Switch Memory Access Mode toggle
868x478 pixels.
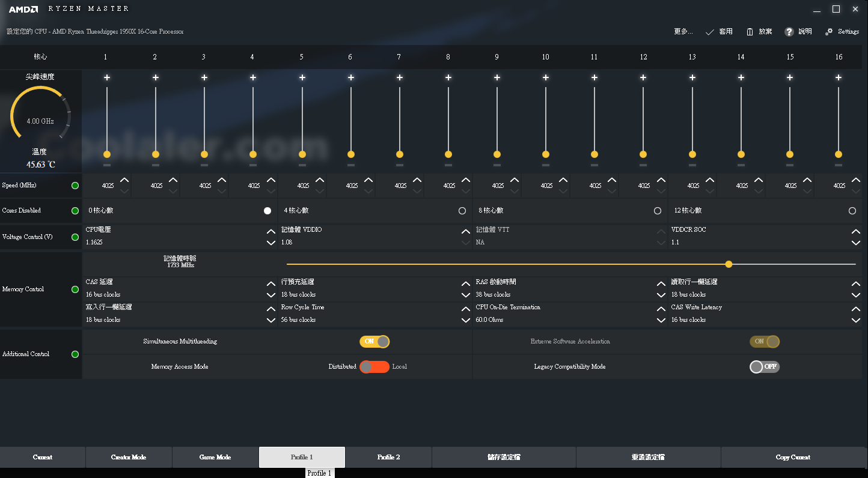(x=374, y=367)
